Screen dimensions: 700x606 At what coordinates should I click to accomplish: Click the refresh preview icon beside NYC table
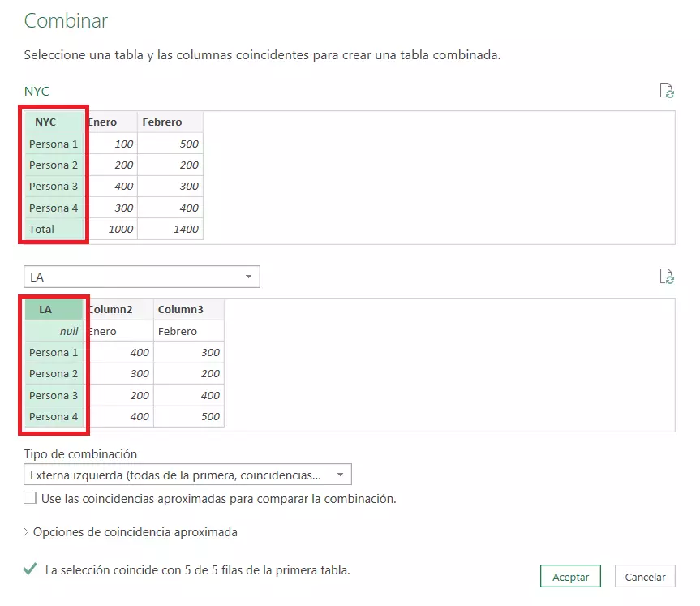point(666,91)
